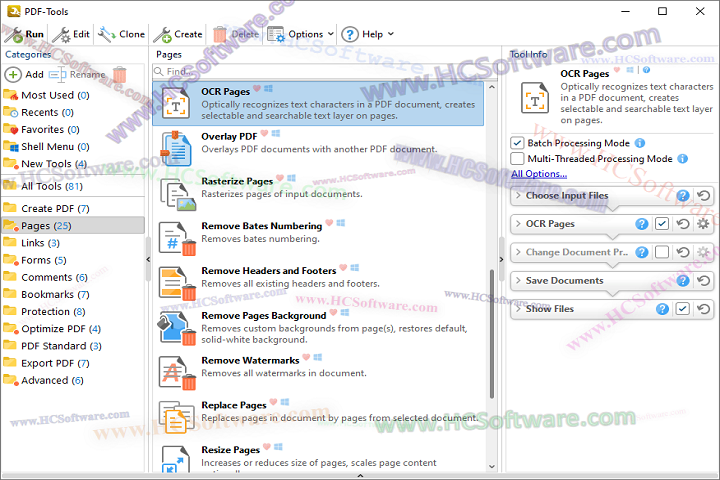Expand the Choose Input Files step

[518, 196]
